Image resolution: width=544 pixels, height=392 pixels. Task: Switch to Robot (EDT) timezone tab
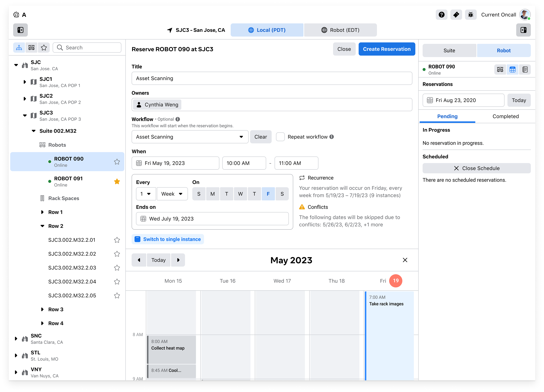click(340, 30)
